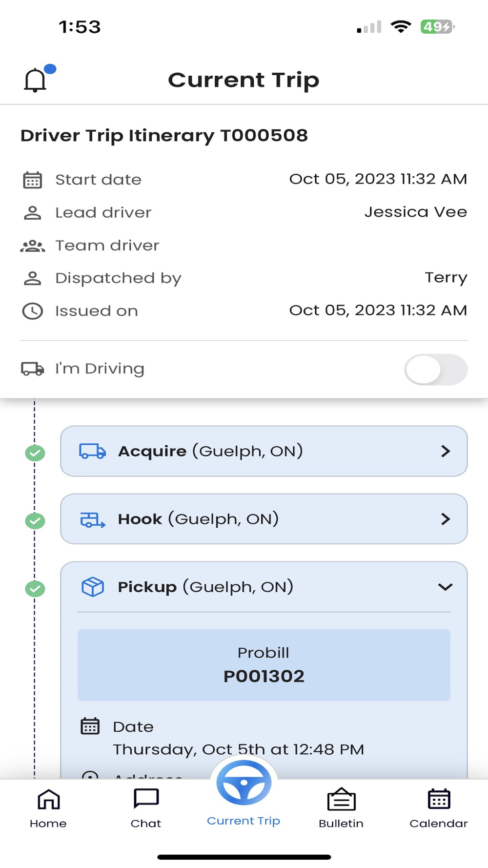Image resolution: width=488 pixels, height=868 pixels.
Task: Tap the steering wheel Current Trip icon
Action: coord(244,783)
